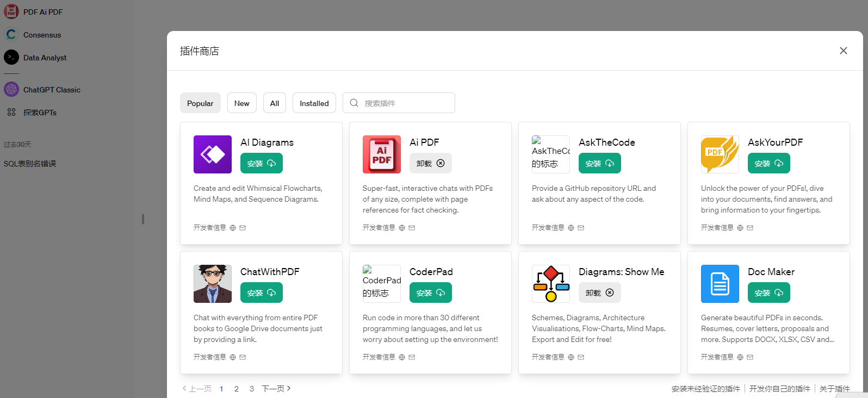Screen dimensions: 868x398
Task: Install the ChatWithPDF plugin
Action: (262, 293)
